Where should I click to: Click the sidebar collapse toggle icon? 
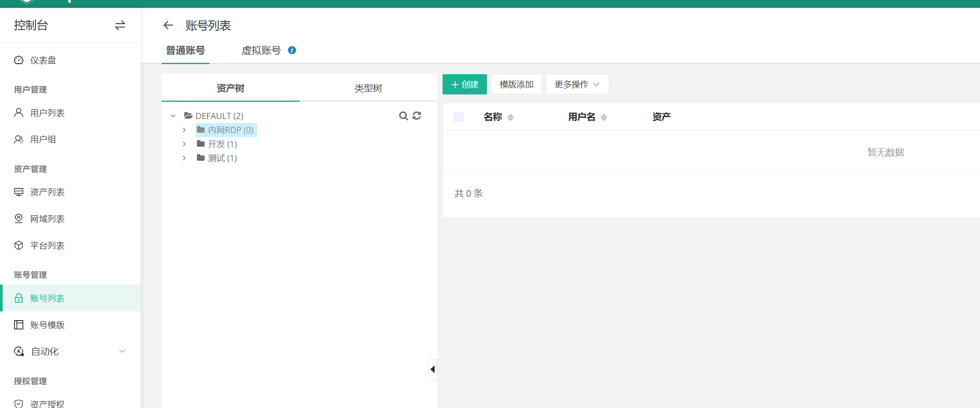tap(120, 25)
